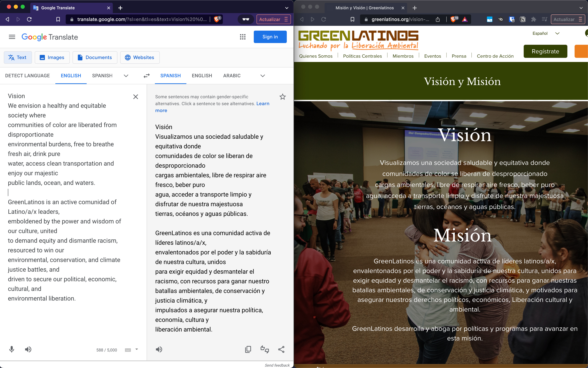Reload the Greenlatinos page
Screen dimensions: 588x368
click(x=324, y=19)
